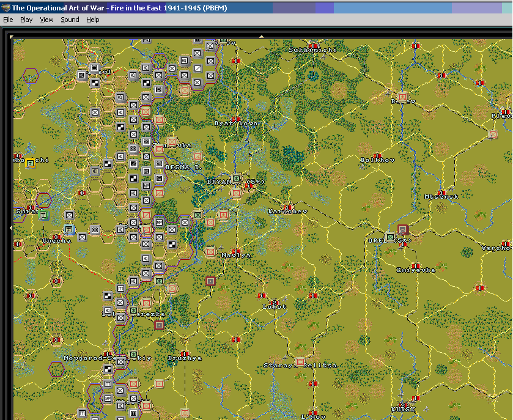Select the green unit counter on Bryansk
Screen dimensions: 513x420
point(236,179)
